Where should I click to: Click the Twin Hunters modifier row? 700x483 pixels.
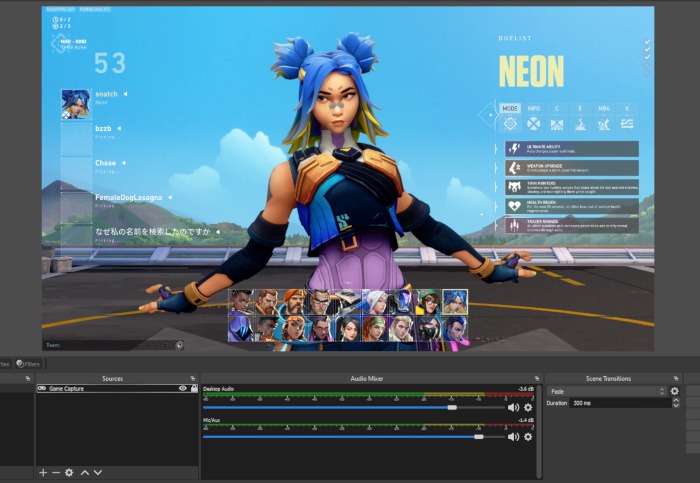click(x=572, y=187)
